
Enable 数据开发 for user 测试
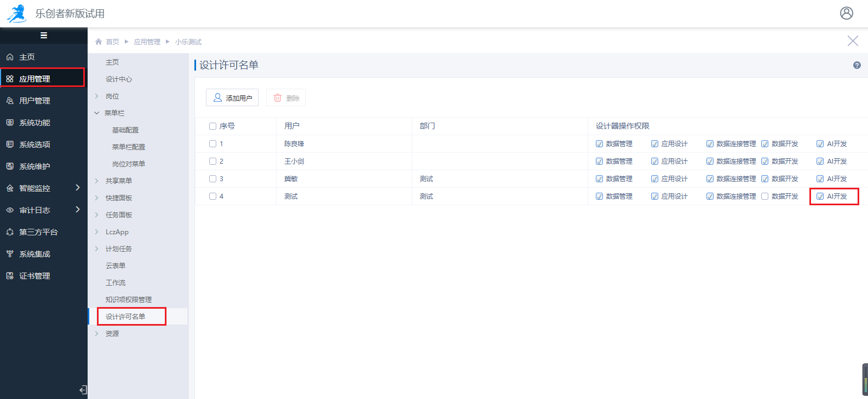tap(764, 196)
